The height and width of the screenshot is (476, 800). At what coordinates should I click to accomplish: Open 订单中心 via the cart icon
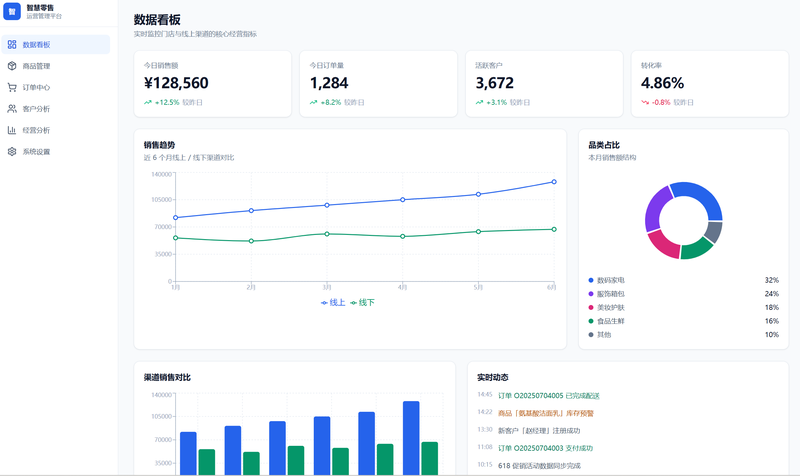pos(12,87)
